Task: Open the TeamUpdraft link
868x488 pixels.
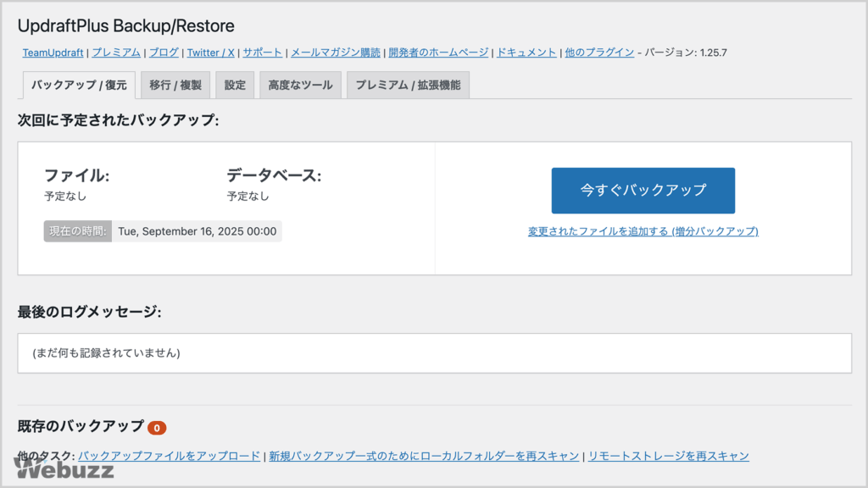Action: (x=53, y=53)
